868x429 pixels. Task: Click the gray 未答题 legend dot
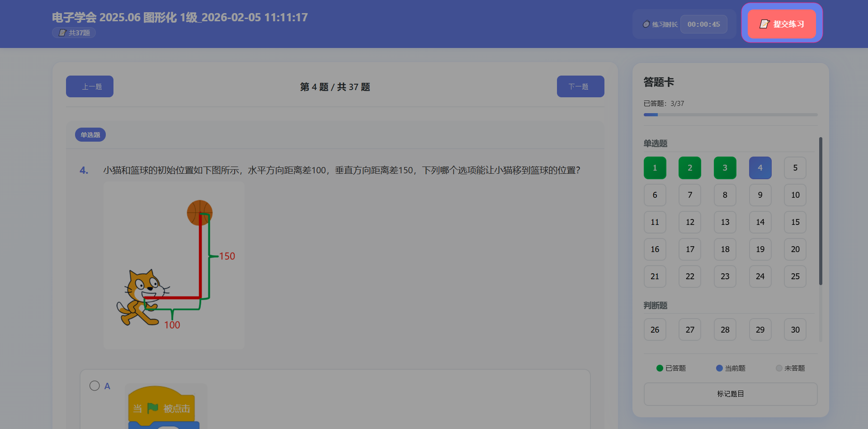(x=779, y=368)
